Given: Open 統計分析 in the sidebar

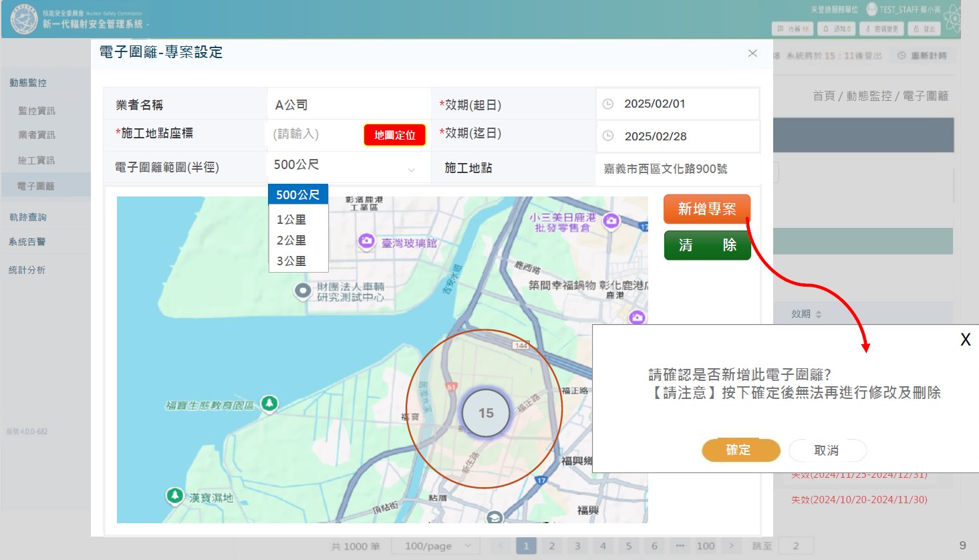Looking at the screenshot, I should coord(27,270).
